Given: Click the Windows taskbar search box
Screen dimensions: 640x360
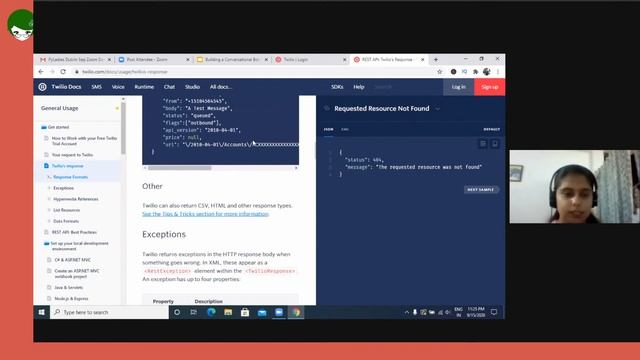Looking at the screenshot, I should pos(109,312).
